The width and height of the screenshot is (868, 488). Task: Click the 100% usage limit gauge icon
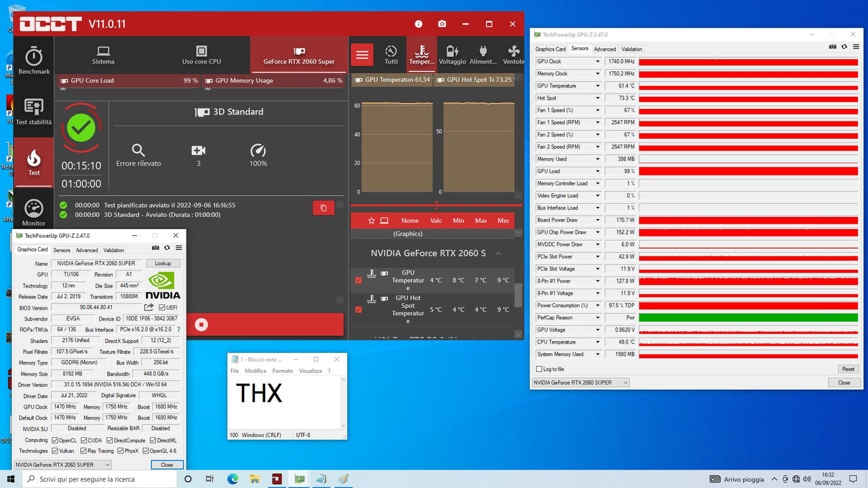tap(258, 150)
